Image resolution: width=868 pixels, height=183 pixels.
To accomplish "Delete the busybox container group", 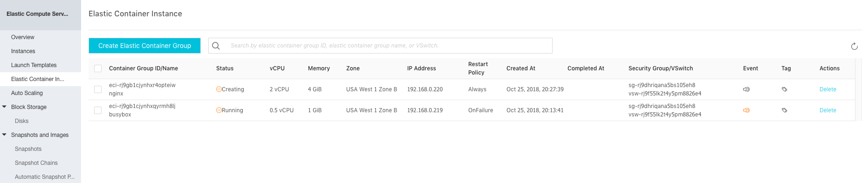I will click(827, 110).
